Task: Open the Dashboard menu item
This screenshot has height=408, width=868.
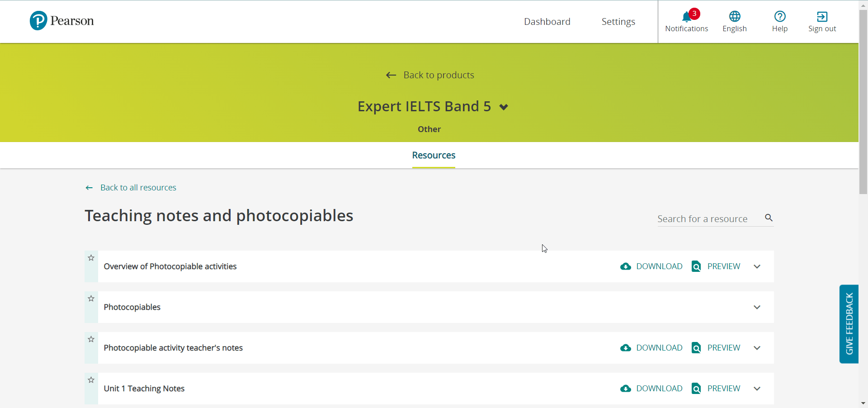Action: click(x=547, y=21)
